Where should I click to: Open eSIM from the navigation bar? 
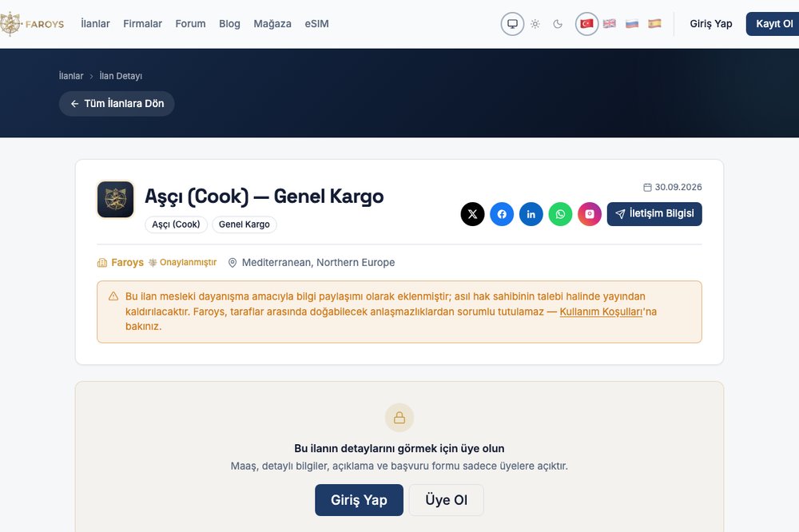point(317,24)
